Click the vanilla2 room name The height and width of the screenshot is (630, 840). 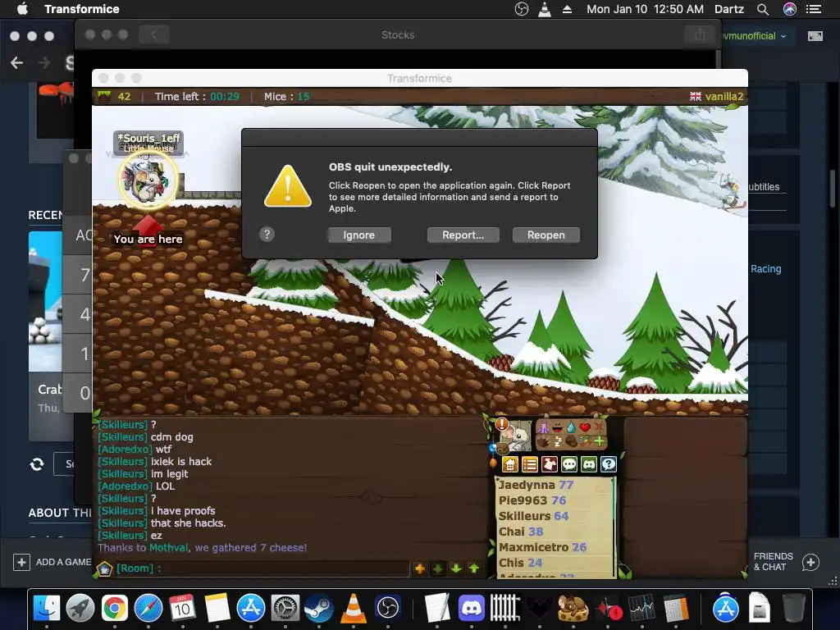[x=724, y=97]
